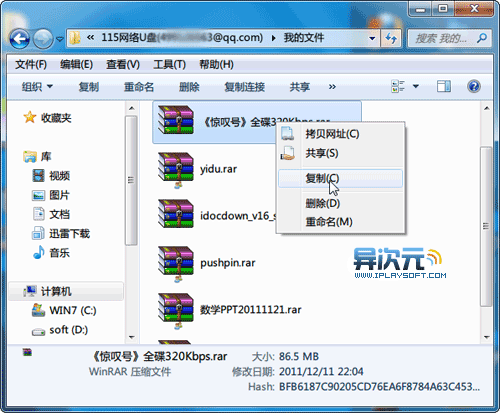
Task: Click WinRAR icon of 《惊叹号》全碟 file
Action: 176,120
